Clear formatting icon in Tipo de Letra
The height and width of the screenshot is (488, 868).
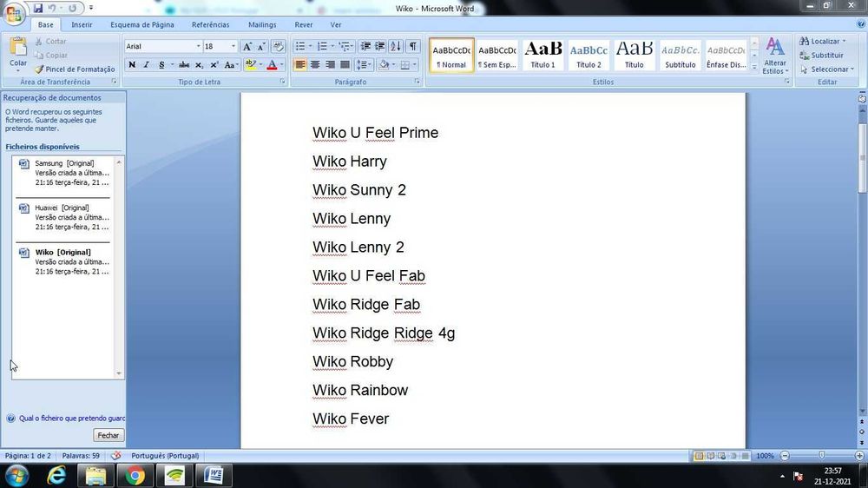coord(279,47)
